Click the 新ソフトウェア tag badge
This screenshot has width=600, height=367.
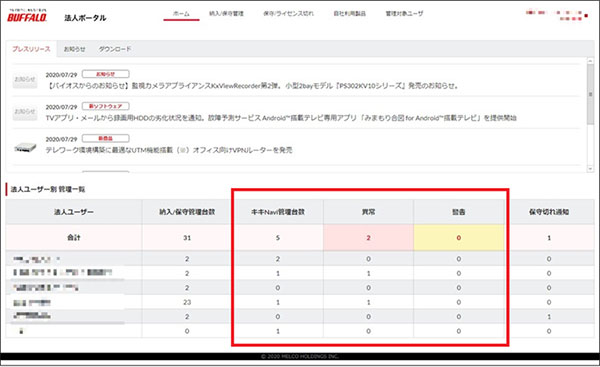[x=106, y=106]
